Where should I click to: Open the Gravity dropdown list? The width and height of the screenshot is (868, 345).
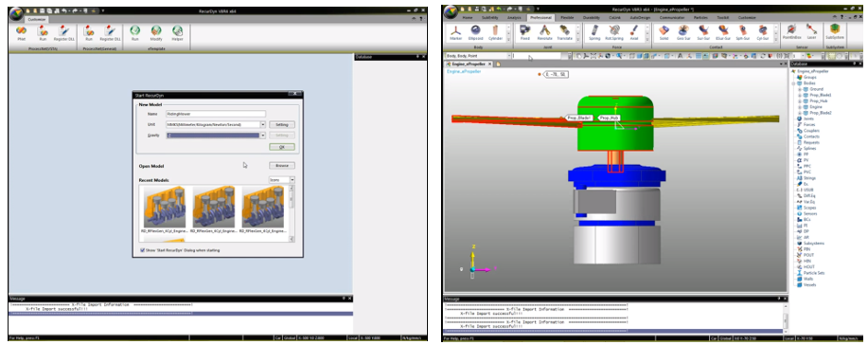(x=216, y=136)
